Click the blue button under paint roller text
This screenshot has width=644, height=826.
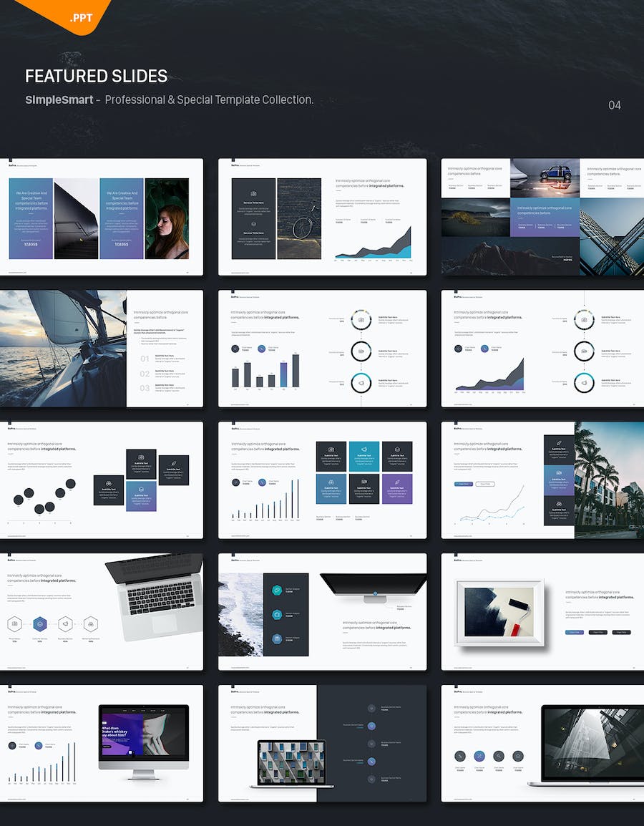click(574, 632)
